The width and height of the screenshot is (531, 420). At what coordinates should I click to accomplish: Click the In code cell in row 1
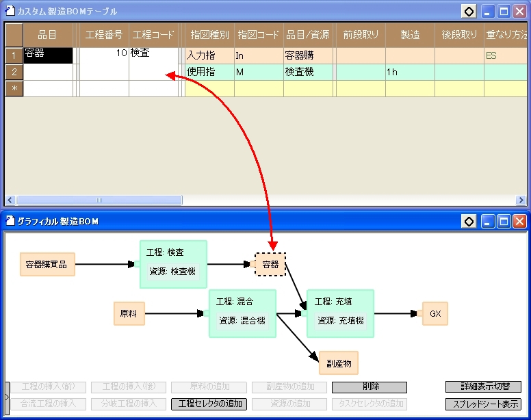tap(259, 55)
